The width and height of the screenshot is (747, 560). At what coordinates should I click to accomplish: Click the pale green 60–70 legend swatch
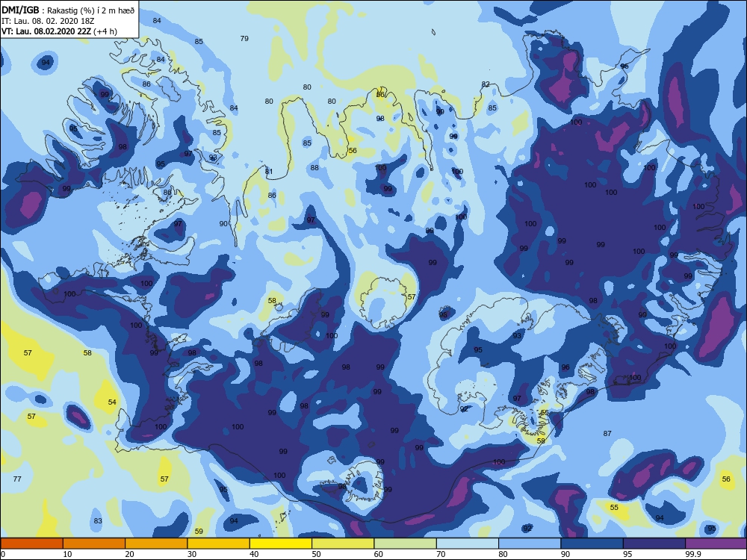pos(406,544)
